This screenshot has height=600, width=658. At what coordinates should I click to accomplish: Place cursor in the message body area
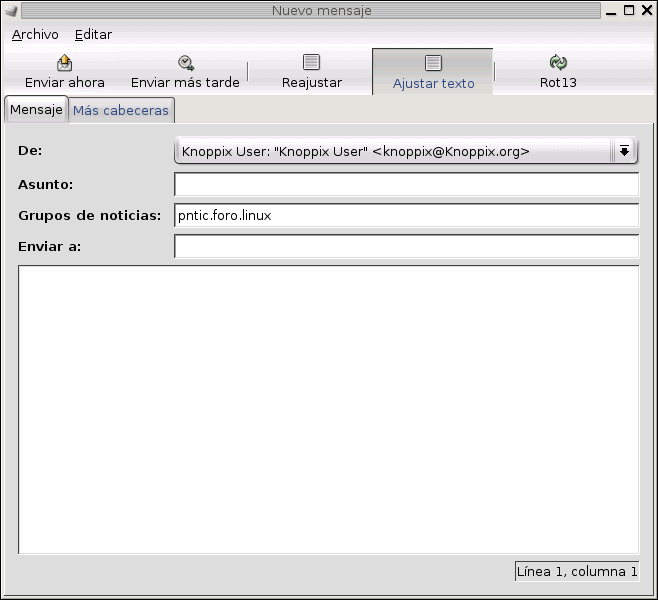click(x=328, y=409)
